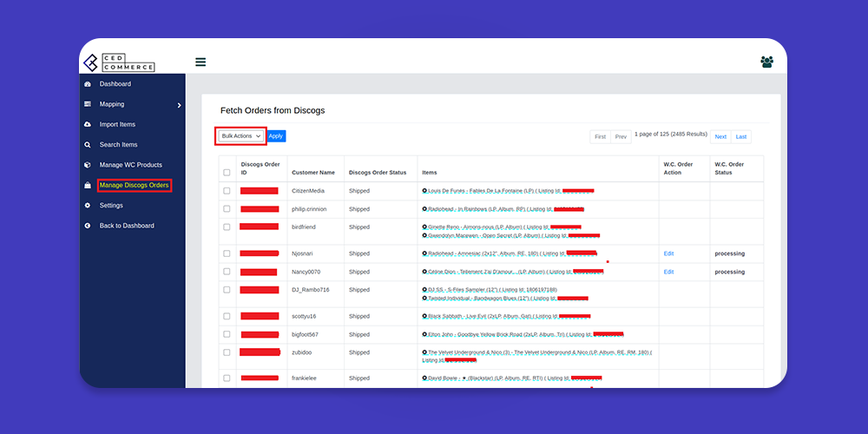Screen dimensions: 868x434
Task: Check the Nancy0070 order row
Action: [x=227, y=272]
